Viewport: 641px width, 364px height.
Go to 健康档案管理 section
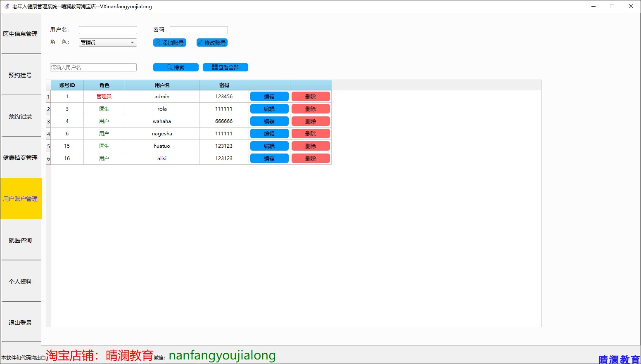(x=21, y=158)
